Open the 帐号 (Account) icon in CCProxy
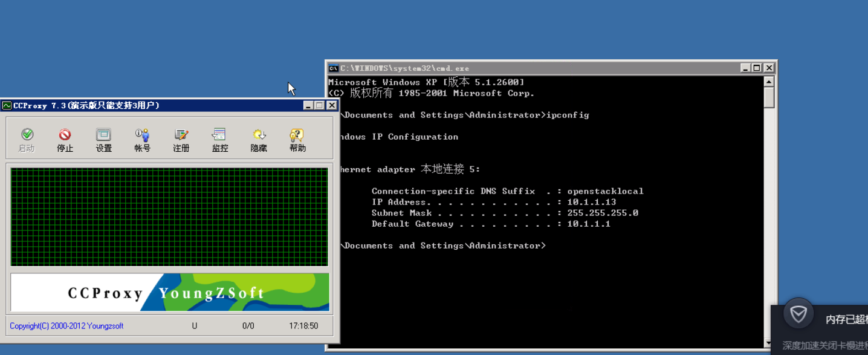The height and width of the screenshot is (355, 868). (142, 140)
